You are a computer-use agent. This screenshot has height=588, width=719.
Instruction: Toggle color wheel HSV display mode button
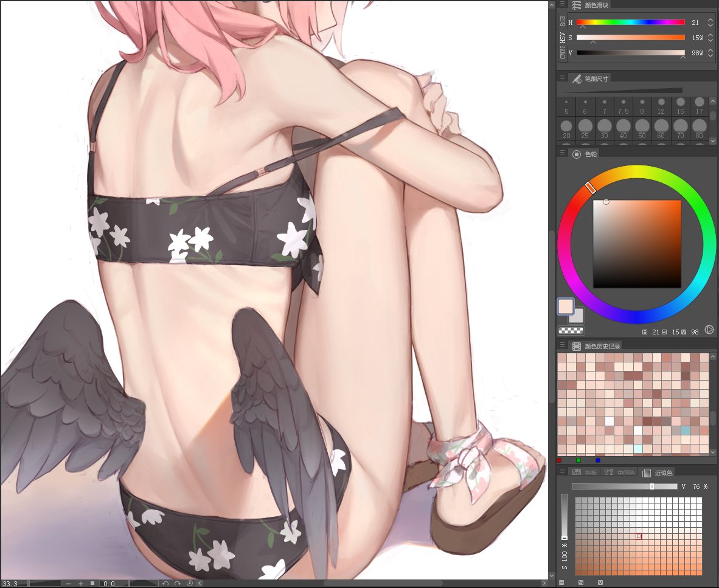(709, 330)
